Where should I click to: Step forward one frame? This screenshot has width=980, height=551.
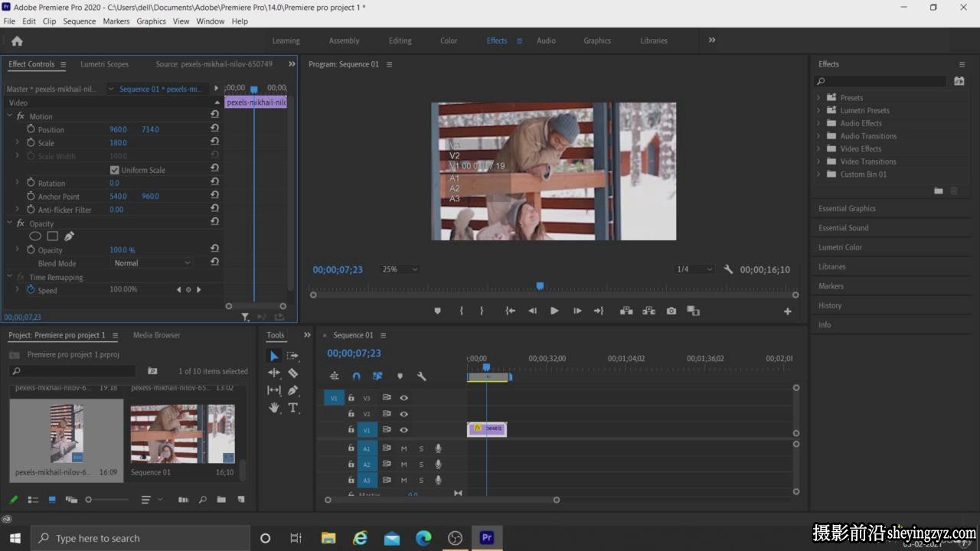[x=577, y=311]
